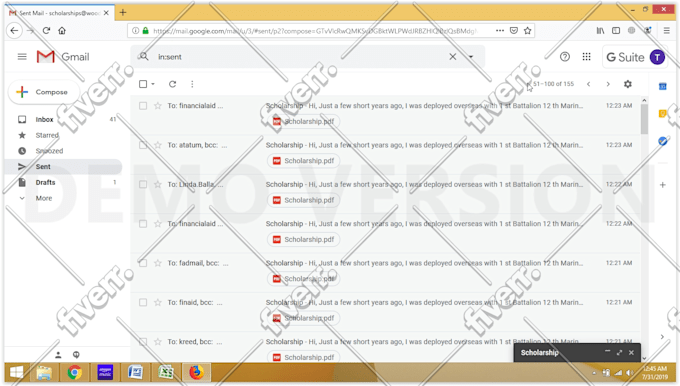Click the browser back button

click(x=14, y=31)
